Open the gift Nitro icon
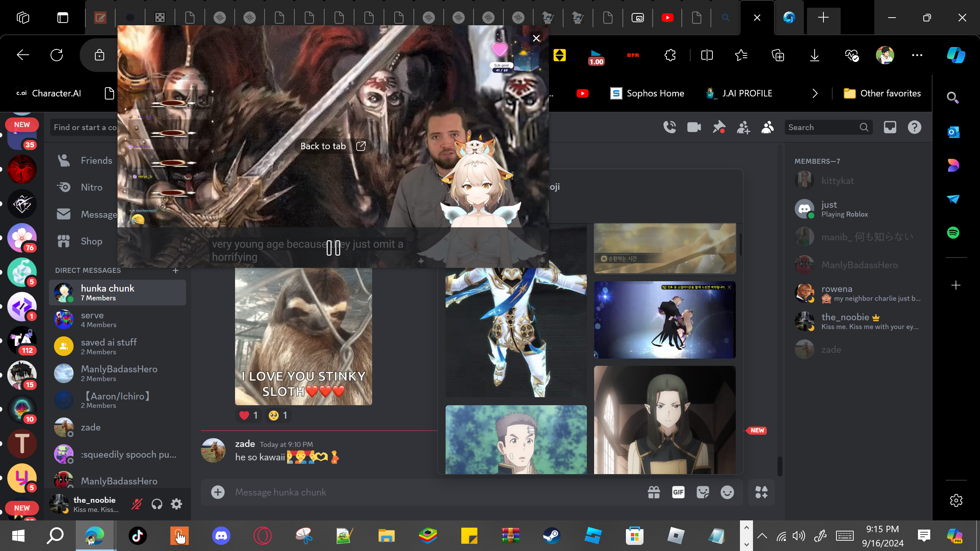 coord(654,492)
